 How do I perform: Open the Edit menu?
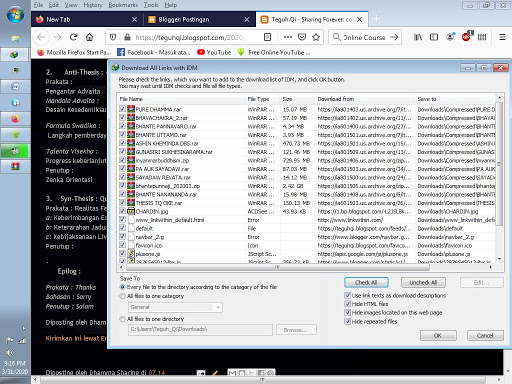click(x=54, y=5)
